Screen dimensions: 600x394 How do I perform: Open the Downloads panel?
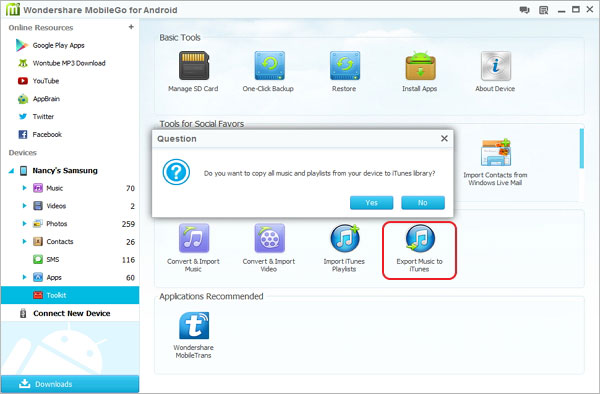(x=70, y=384)
